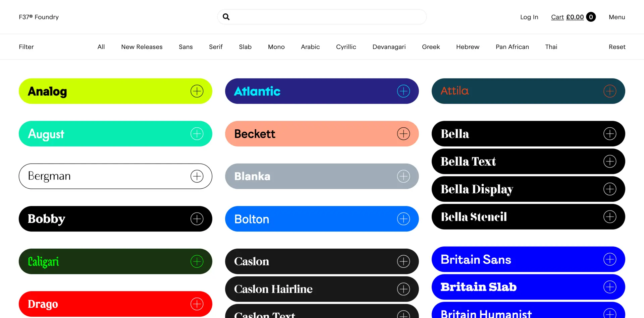The width and height of the screenshot is (644, 318).
Task: Filter fonts by Cyrillic
Action: point(346,47)
